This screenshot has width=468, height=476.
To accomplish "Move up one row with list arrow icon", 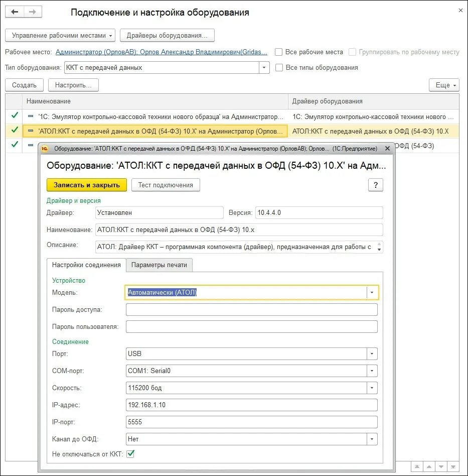I will pos(429,466).
